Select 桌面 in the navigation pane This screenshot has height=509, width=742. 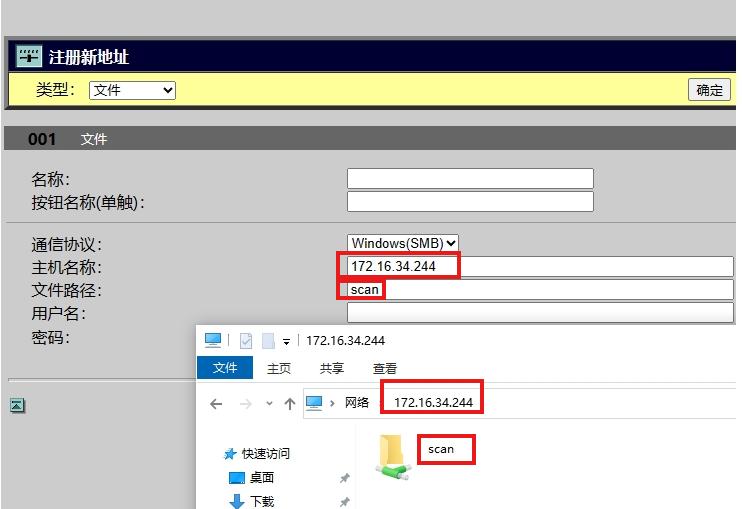[251, 478]
